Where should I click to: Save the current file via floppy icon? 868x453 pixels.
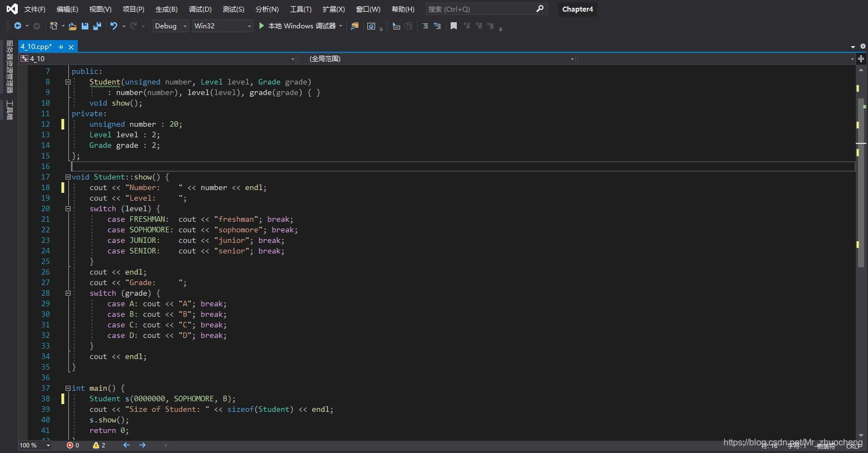[x=85, y=26]
